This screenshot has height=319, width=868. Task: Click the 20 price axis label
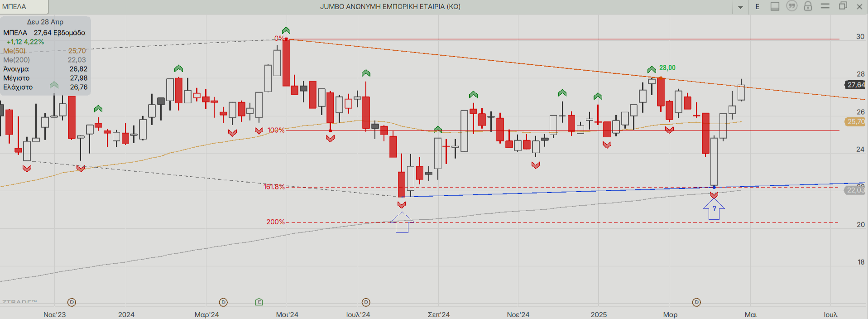[x=860, y=224]
